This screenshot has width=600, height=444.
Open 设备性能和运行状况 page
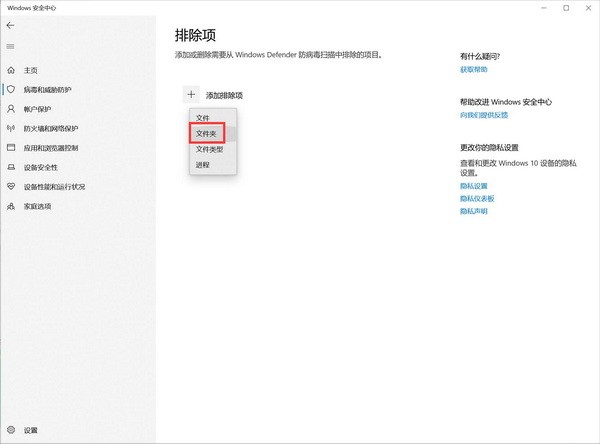tap(54, 187)
